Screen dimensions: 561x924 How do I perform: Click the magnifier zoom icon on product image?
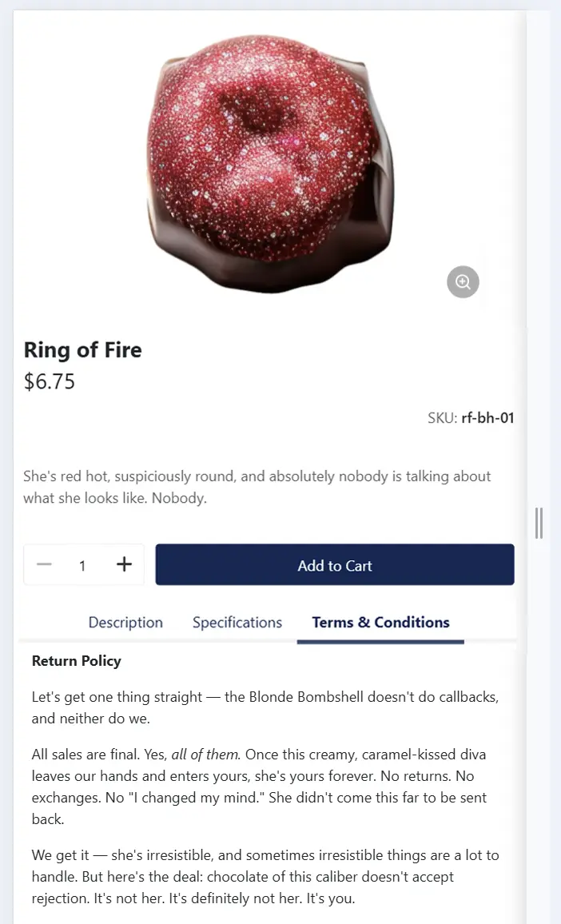click(463, 281)
